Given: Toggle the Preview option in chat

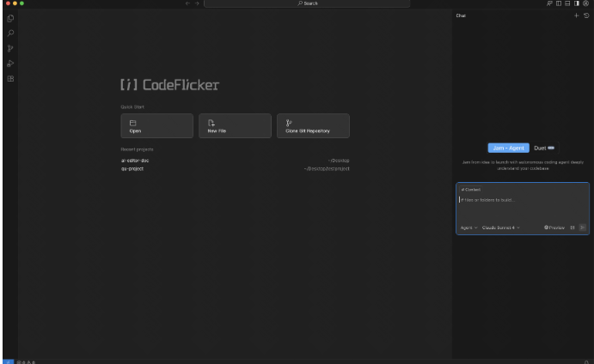Looking at the screenshot, I should click(554, 227).
